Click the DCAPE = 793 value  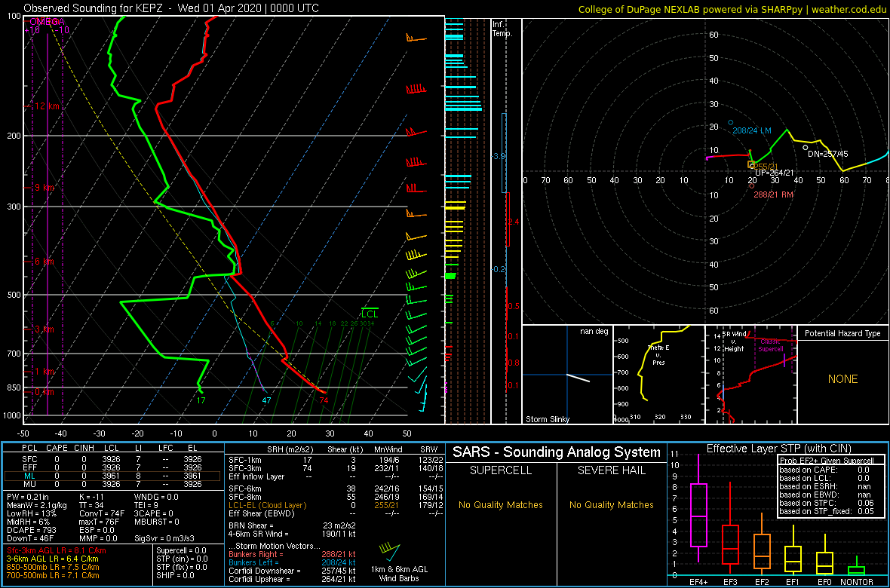(31, 529)
